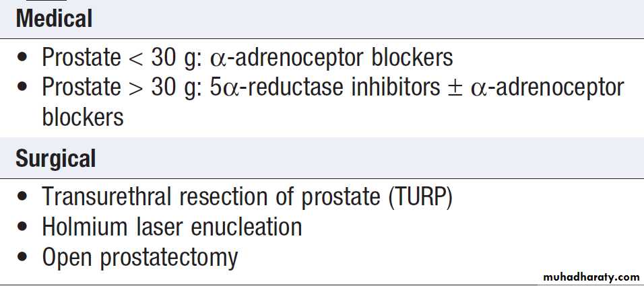This screenshot has height=286, width=644.
Task: Click the bullet before Transurethral resection
Action: pyautogui.click(x=24, y=197)
